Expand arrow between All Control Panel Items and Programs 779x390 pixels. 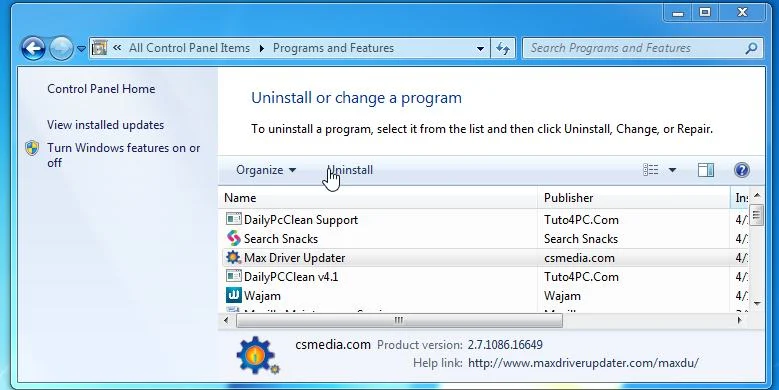(261, 49)
